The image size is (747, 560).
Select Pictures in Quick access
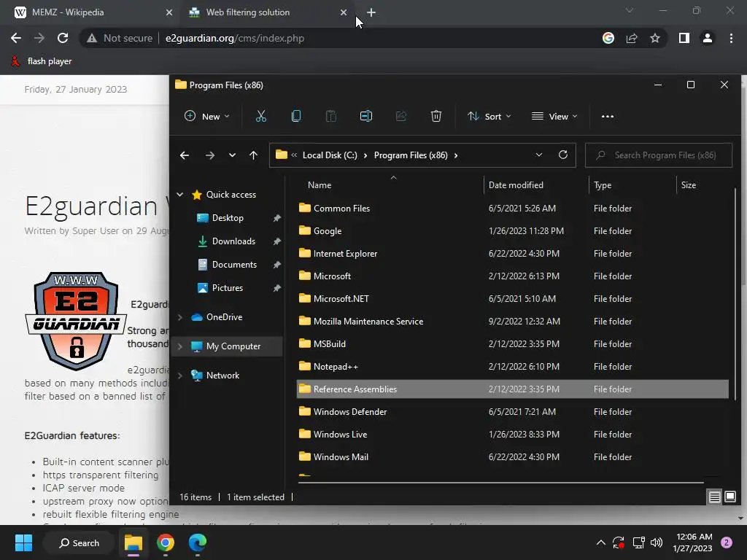click(x=228, y=287)
